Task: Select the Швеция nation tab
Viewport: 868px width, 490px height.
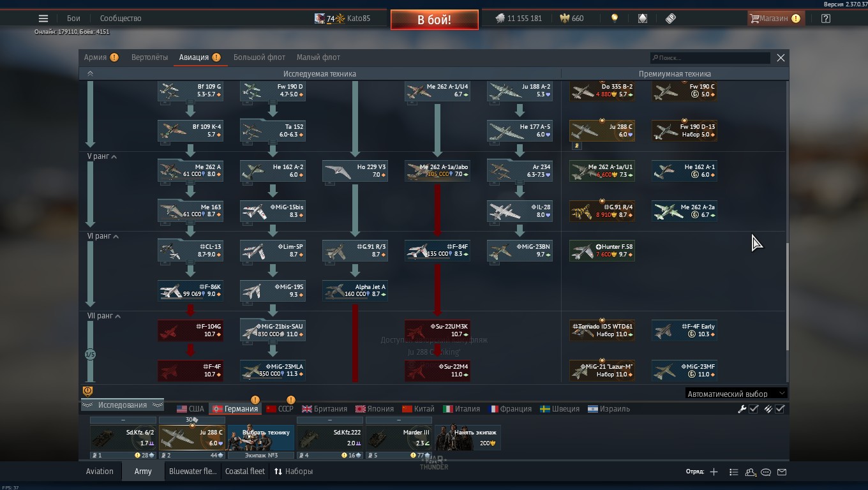Action: (560, 409)
